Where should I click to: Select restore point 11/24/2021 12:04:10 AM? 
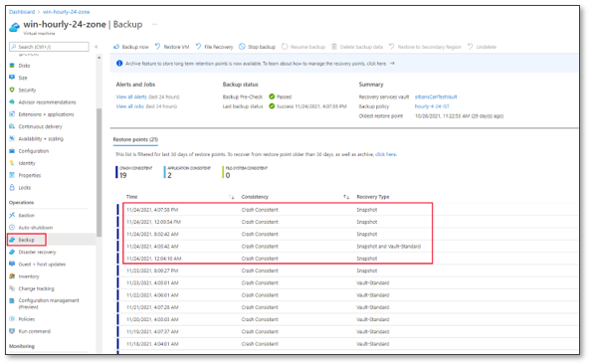[x=278, y=259]
